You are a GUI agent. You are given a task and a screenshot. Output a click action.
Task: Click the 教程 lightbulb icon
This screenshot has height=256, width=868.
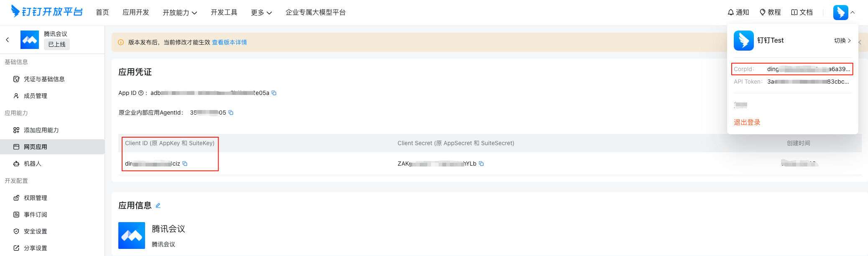point(763,13)
